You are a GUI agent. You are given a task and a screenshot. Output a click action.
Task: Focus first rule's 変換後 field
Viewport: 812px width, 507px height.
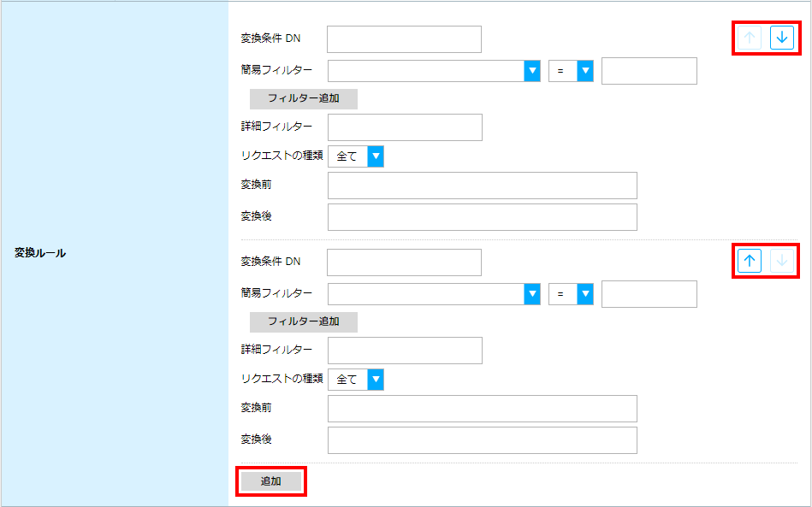[x=482, y=217]
